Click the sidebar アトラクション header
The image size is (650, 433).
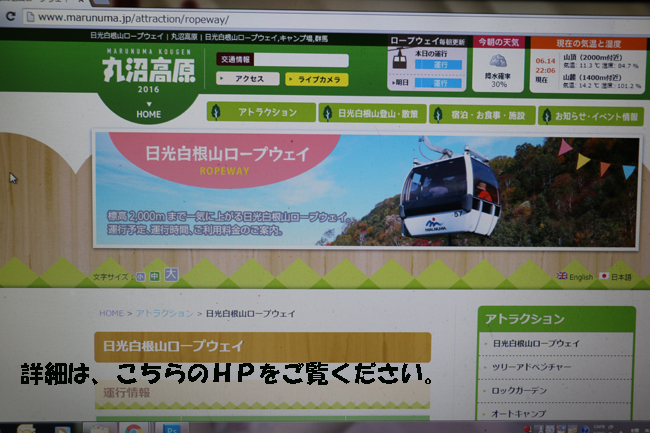(556, 319)
